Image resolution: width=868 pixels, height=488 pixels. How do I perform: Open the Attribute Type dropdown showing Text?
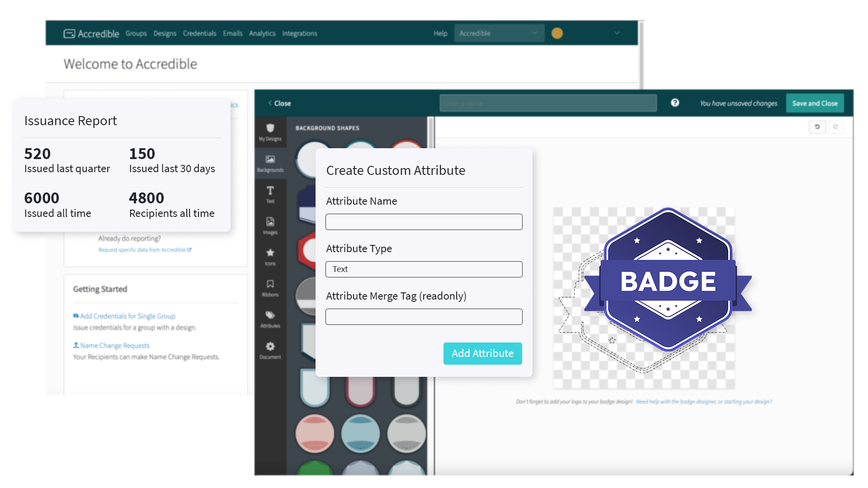424,269
